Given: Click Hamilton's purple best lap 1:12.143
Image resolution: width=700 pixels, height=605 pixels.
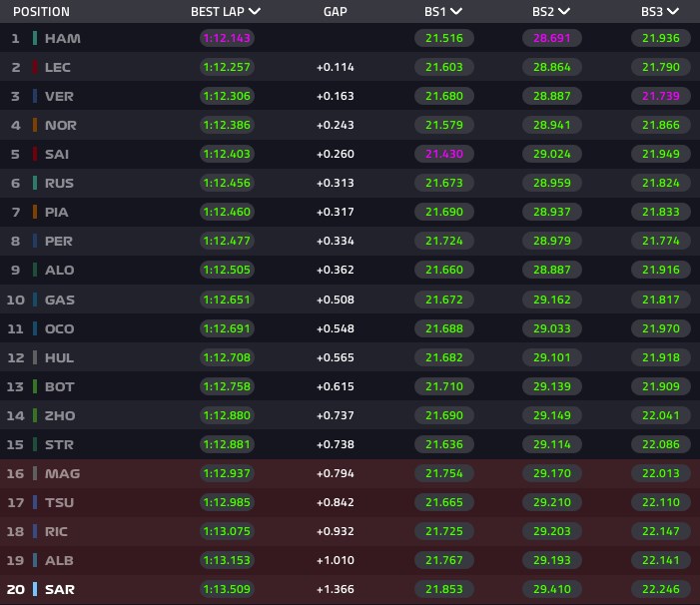Looking at the screenshot, I should click(x=227, y=38).
